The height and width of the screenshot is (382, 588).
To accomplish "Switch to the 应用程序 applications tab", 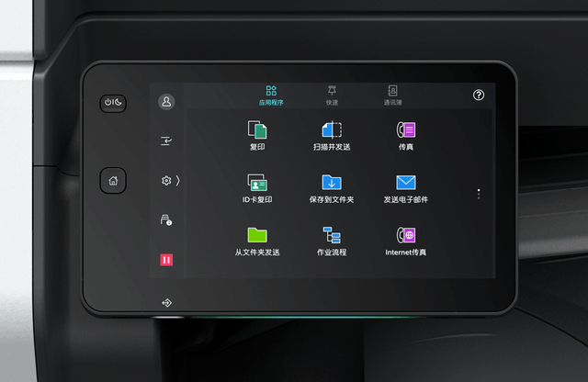I will (x=271, y=95).
